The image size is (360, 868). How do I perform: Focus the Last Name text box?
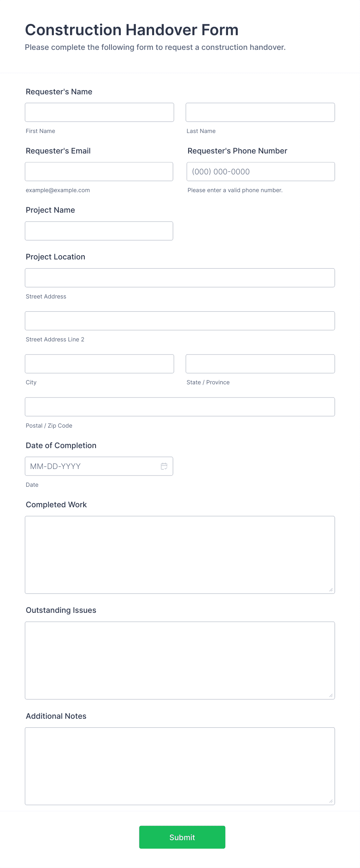tap(260, 113)
